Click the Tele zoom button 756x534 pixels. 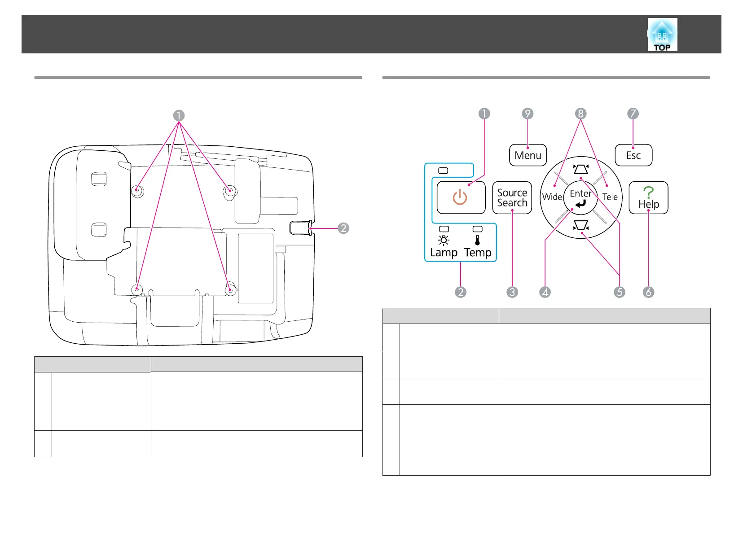(x=610, y=197)
